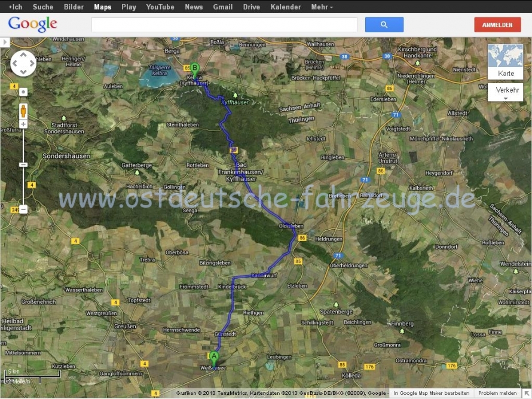Click the show-my-location dot button
The image size is (532, 399).
[x=23, y=92]
